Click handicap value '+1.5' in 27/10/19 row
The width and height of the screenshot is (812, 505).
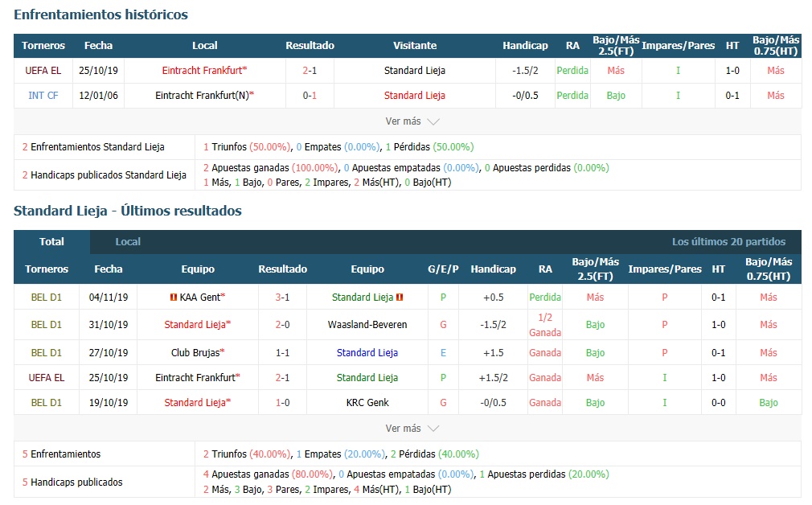494,353
